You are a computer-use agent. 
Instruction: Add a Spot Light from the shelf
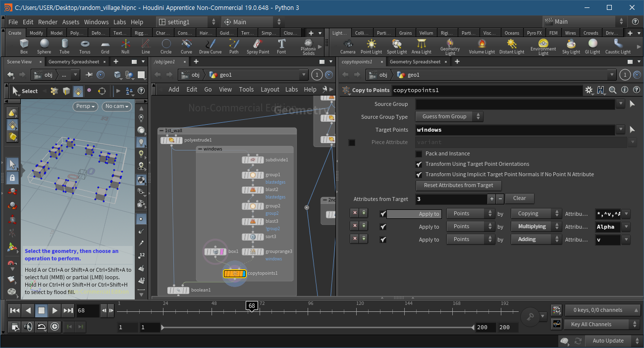coord(396,47)
